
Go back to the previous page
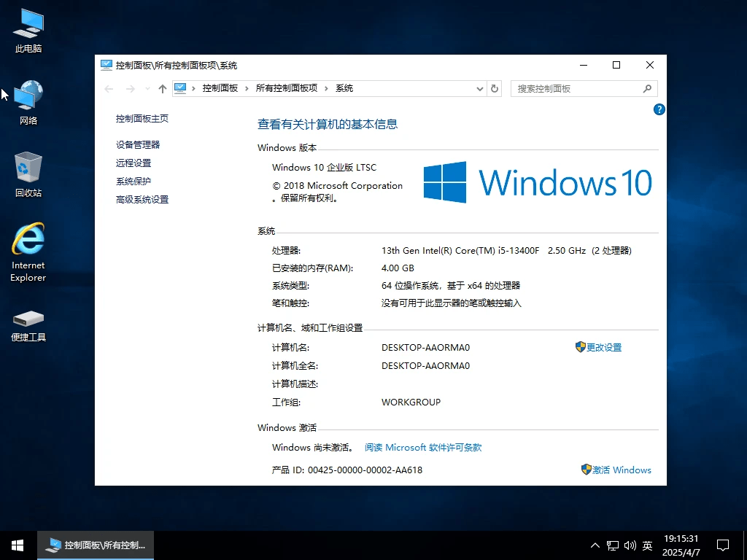coord(109,87)
